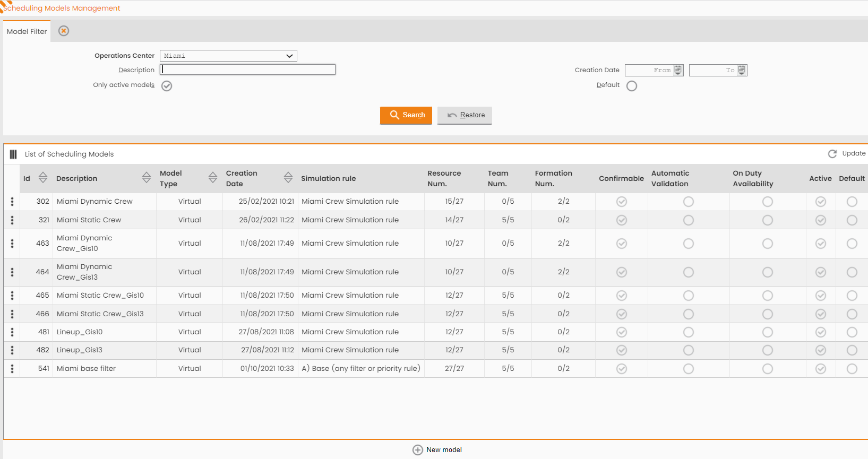Open row menu for model 466
Screen dimensions: 868x459
coord(12,314)
